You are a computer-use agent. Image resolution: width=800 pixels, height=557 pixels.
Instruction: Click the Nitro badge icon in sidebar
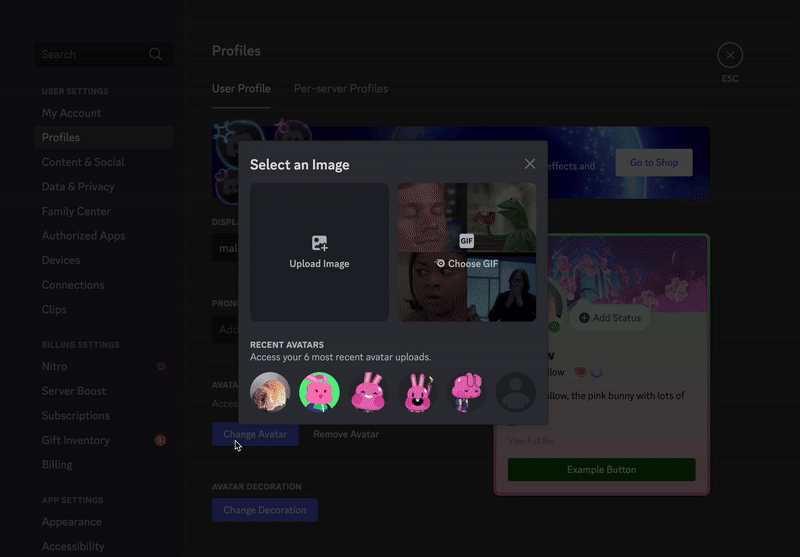click(x=161, y=367)
